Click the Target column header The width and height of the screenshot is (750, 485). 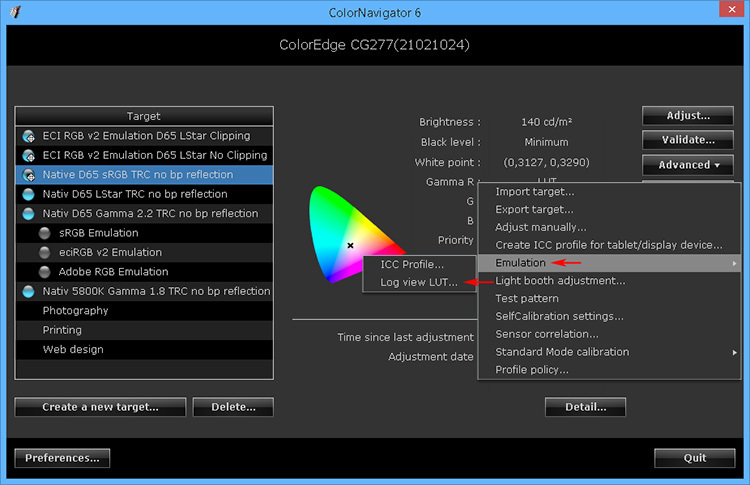[x=144, y=116]
